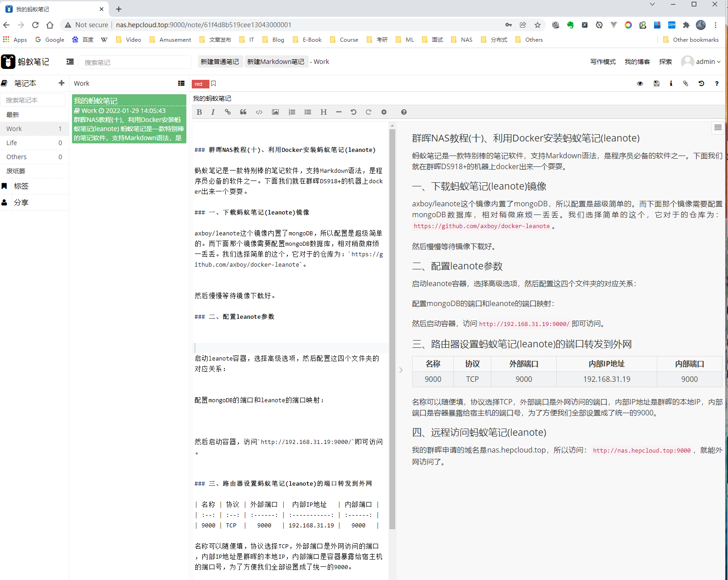Insert a blockquote using the quote icon
Image resolution: width=728 pixels, height=580 pixels.
(x=243, y=112)
